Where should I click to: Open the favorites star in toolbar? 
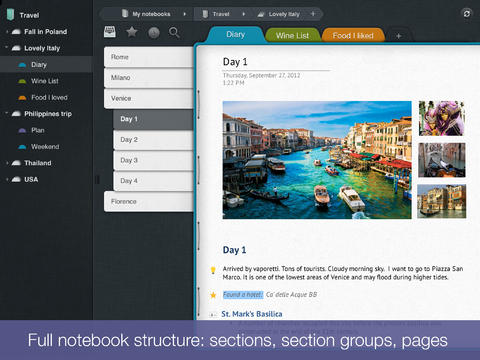(x=132, y=32)
